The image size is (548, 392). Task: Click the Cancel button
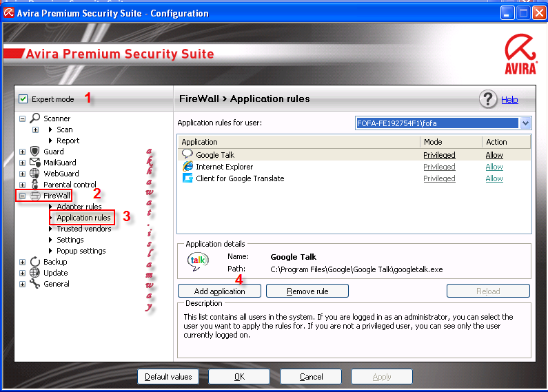pyautogui.click(x=311, y=377)
